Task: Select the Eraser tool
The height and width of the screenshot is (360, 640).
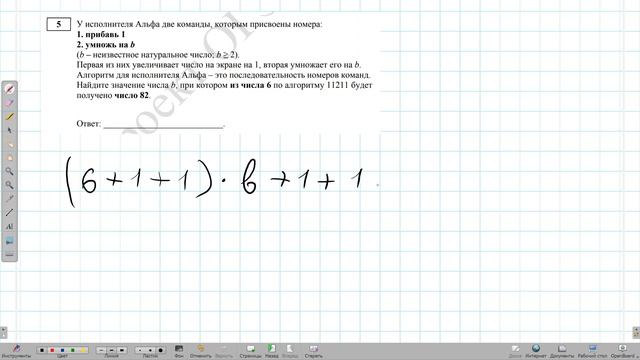Action: click(x=9, y=103)
